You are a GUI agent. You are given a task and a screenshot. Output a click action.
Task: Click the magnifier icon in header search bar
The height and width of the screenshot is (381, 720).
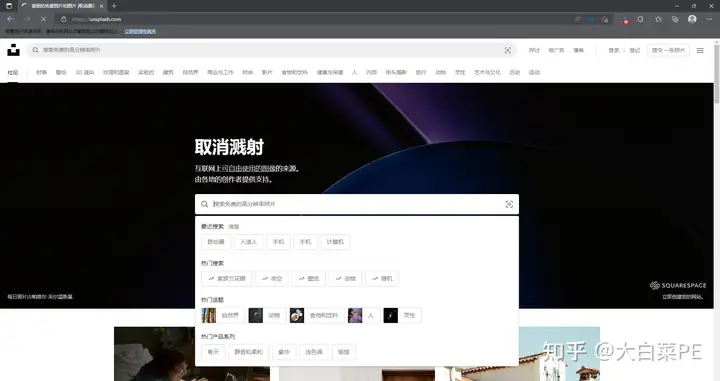pos(35,50)
